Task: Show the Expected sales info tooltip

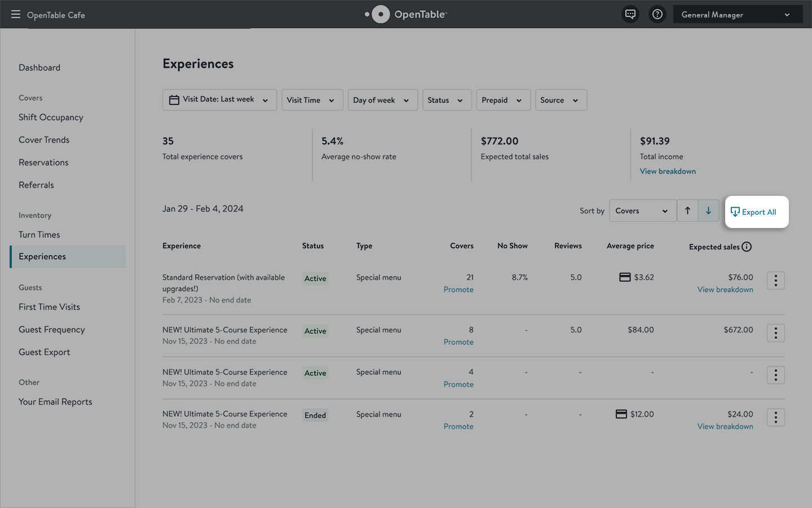Action: click(747, 247)
